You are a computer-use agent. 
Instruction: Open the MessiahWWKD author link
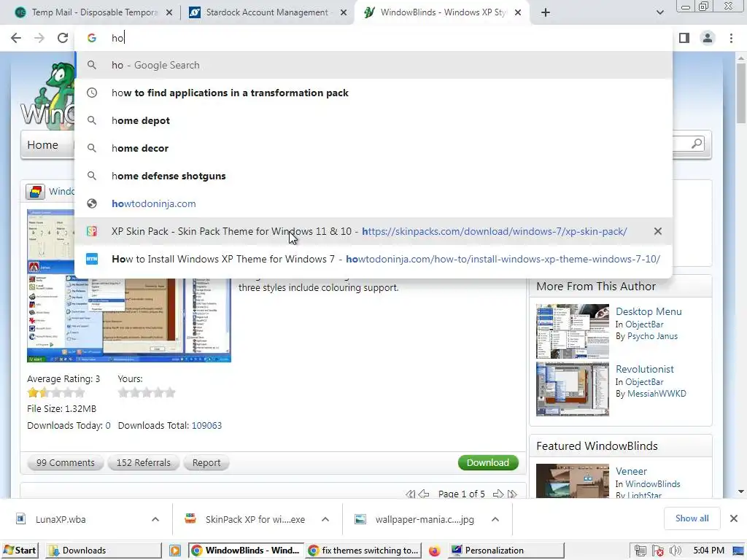[x=657, y=394]
